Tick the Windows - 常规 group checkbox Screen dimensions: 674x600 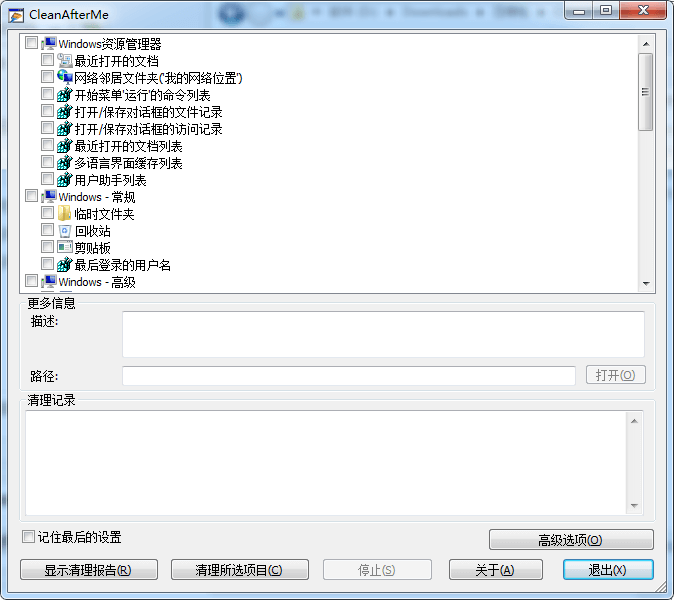pyautogui.click(x=31, y=196)
